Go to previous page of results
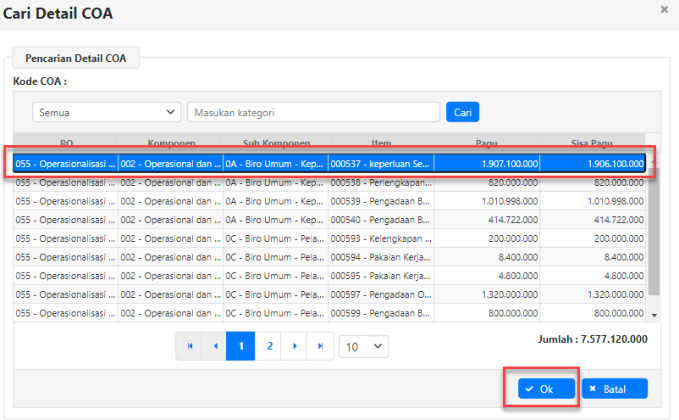Viewport: 679px width, 420px height. tap(214, 345)
